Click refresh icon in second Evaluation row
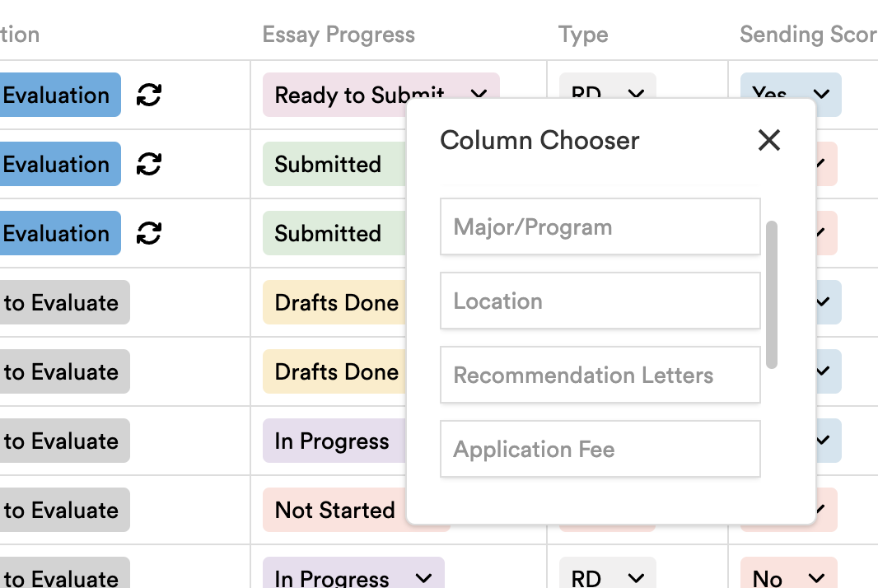The height and width of the screenshot is (588, 878). point(149,164)
